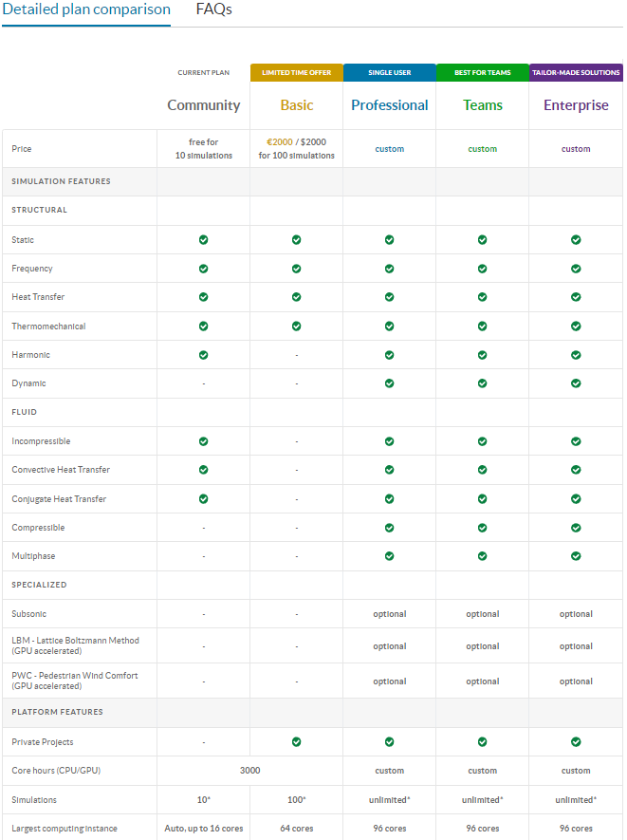The image size is (627, 840).
Task: Click the Community Conjugate Heat Transfer checkmark
Action: point(204,498)
